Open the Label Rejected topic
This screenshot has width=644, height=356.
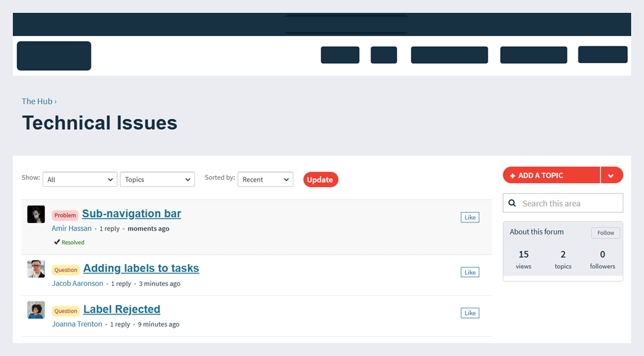point(122,309)
